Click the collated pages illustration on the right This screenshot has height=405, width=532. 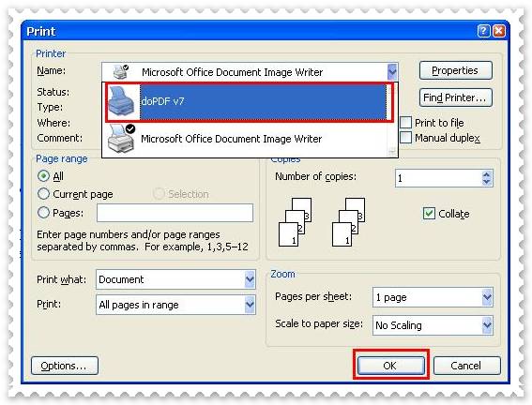point(348,222)
